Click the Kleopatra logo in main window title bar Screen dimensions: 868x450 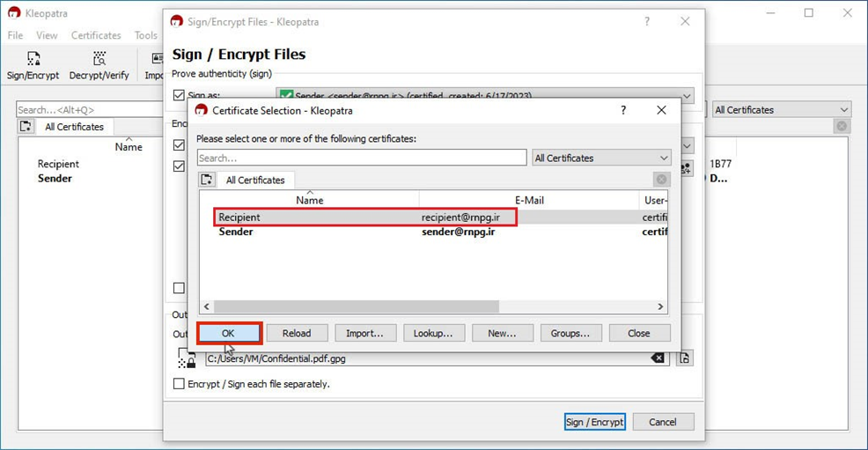pyautogui.click(x=14, y=12)
